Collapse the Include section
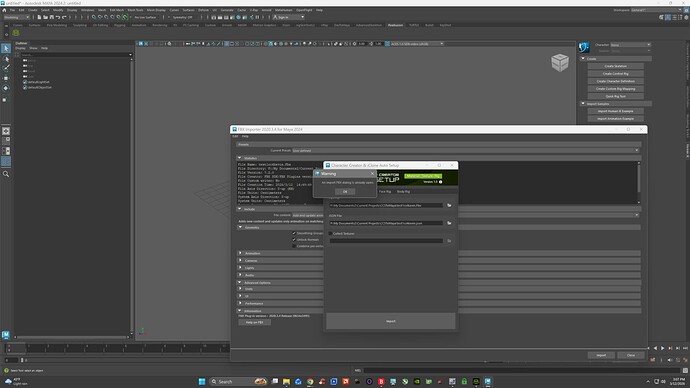 point(239,209)
